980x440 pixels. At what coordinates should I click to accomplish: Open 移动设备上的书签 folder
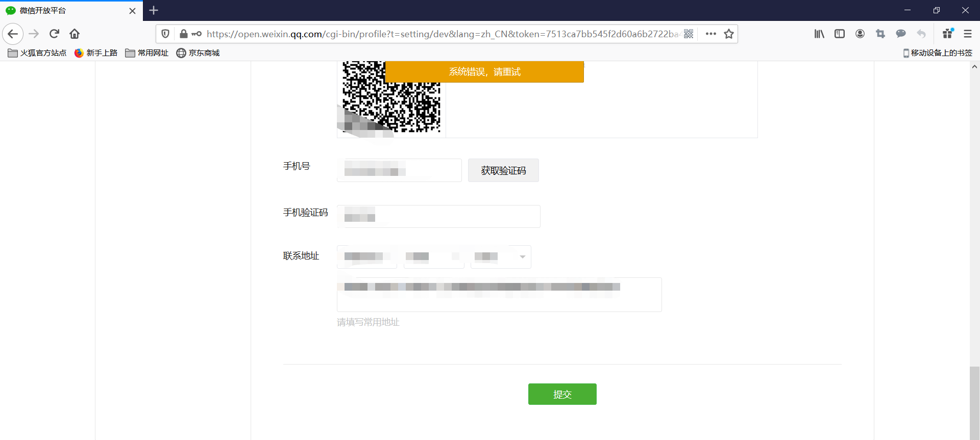pyautogui.click(x=938, y=53)
